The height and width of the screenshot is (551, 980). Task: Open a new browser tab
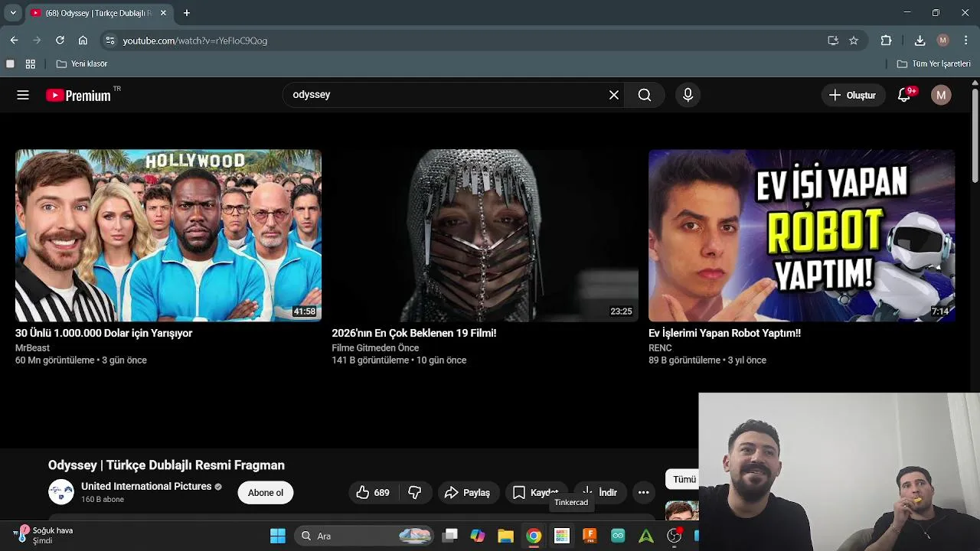pos(187,13)
